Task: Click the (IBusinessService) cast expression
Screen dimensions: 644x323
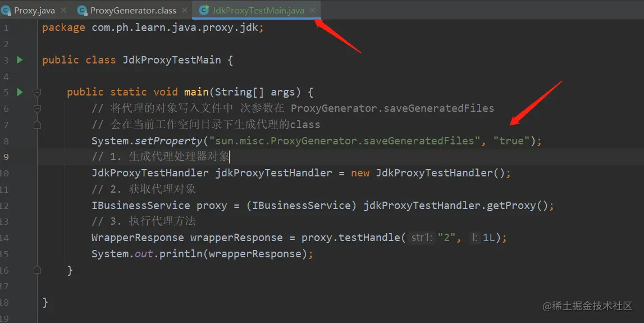Action: 301,206
